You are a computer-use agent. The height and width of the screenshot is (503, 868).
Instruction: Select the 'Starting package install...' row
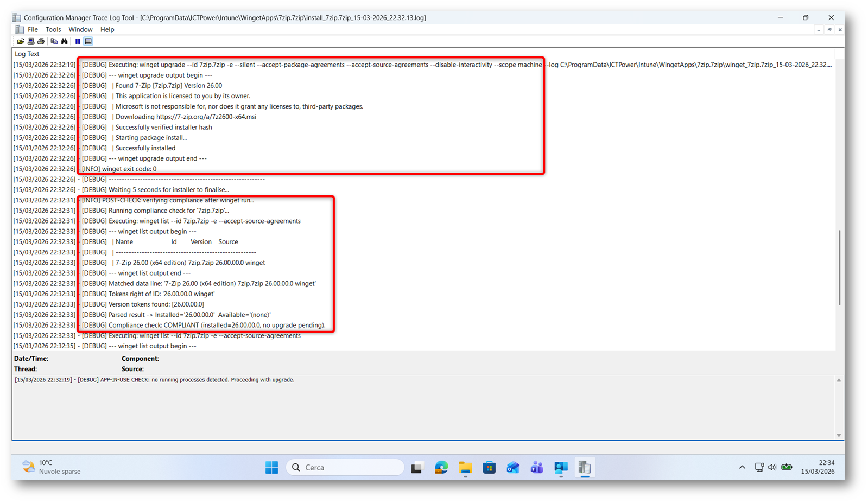(x=423, y=137)
